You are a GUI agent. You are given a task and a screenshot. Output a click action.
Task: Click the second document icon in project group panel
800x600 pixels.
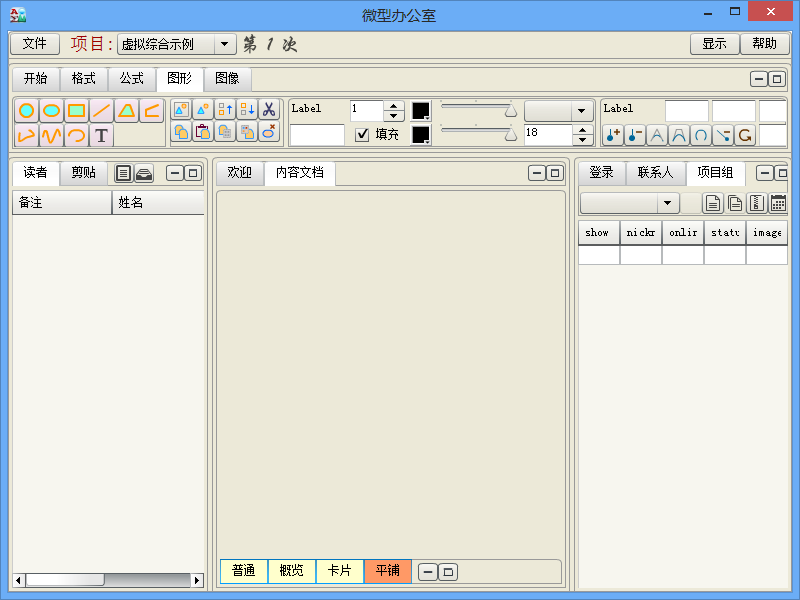pos(735,203)
